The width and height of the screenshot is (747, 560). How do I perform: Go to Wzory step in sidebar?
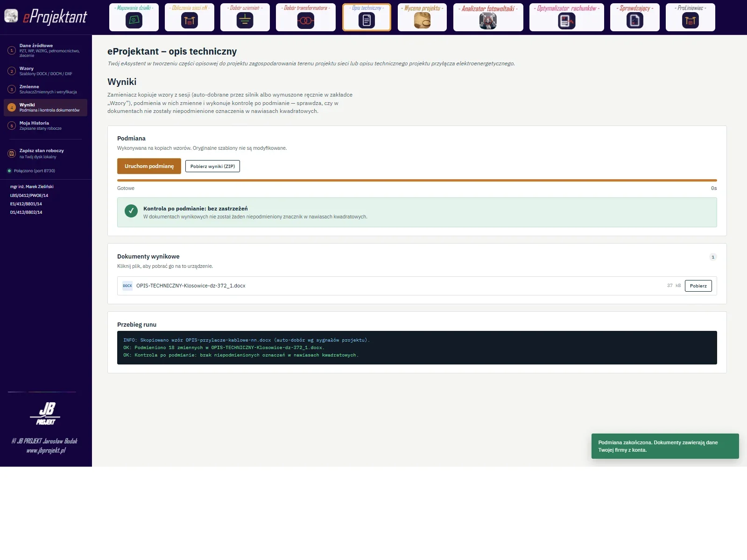pos(46,71)
